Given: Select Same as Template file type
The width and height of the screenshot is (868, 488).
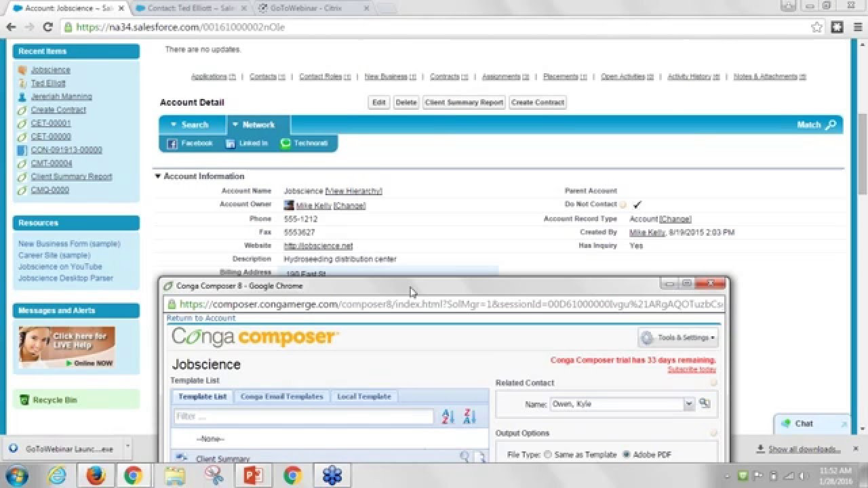Looking at the screenshot, I should pyautogui.click(x=547, y=454).
